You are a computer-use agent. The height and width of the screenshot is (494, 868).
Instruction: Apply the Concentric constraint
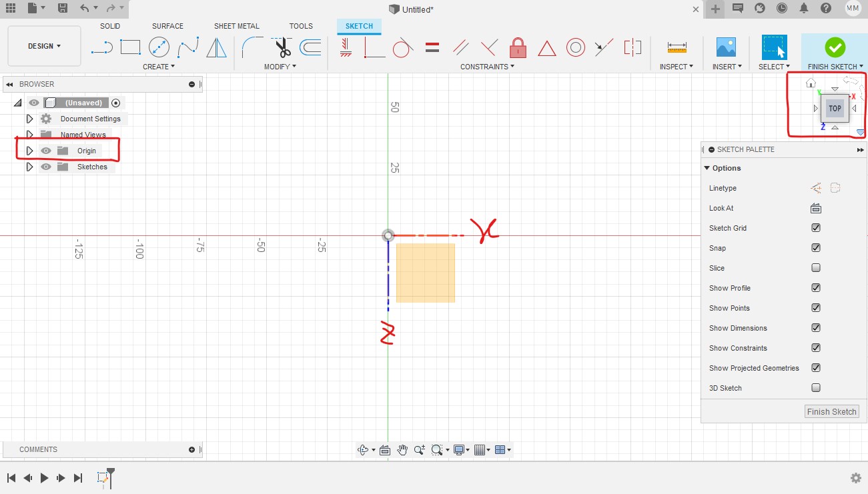click(x=576, y=47)
